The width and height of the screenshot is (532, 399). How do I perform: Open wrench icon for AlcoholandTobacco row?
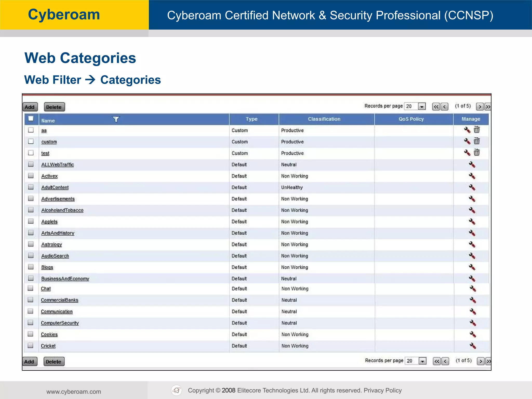[472, 210]
